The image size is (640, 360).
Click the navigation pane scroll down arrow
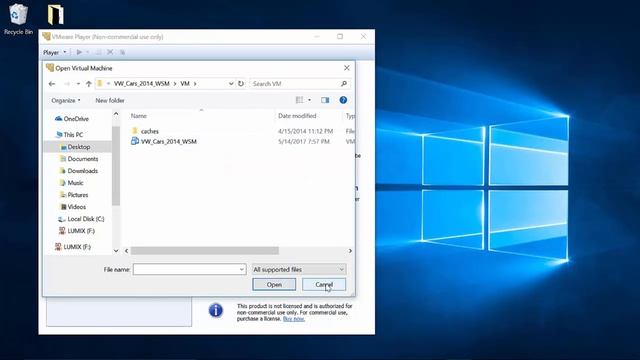click(x=116, y=251)
